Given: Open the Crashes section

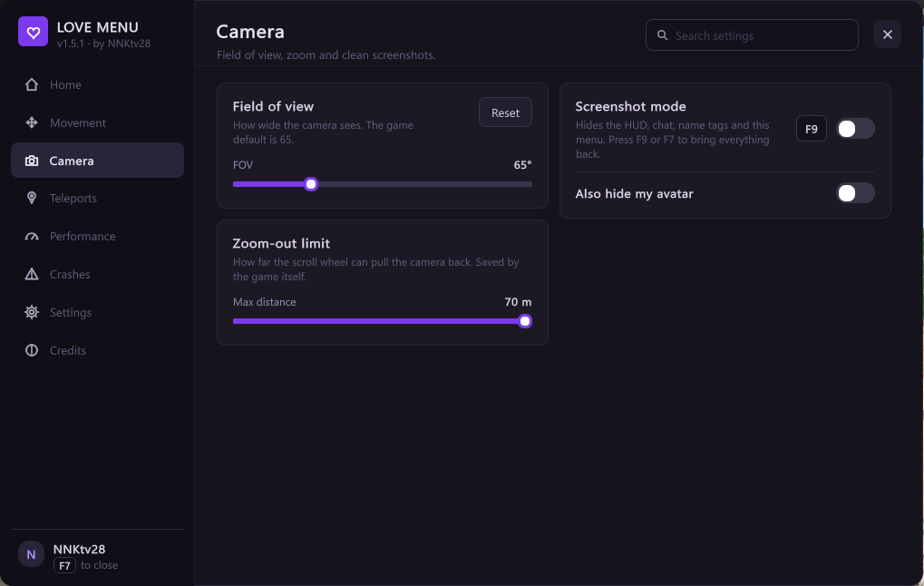Looking at the screenshot, I should coord(97,274).
